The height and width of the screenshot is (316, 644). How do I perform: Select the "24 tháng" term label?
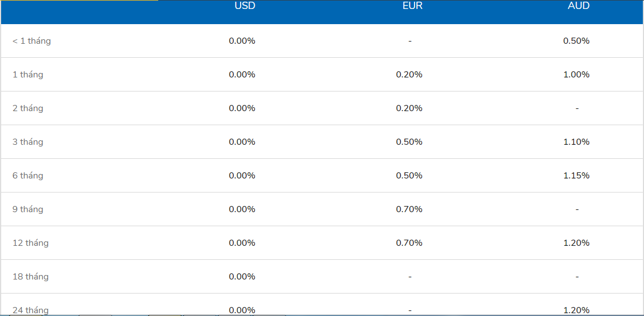[x=30, y=310]
